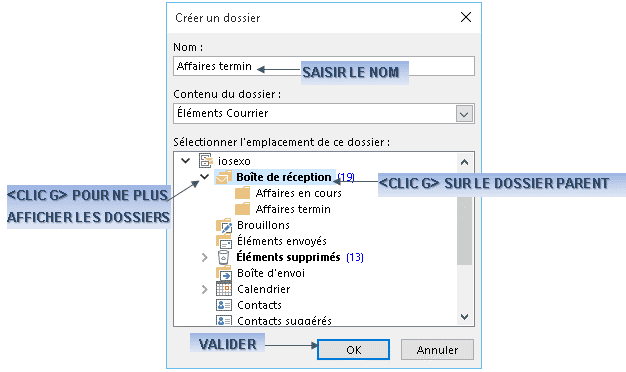
Task: Click the Affaires en cours folder icon
Action: tap(242, 193)
